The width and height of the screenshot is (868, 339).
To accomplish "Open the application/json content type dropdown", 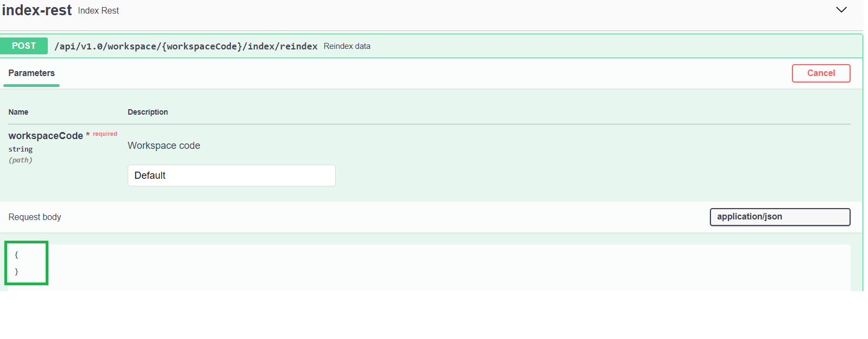I will click(x=779, y=217).
